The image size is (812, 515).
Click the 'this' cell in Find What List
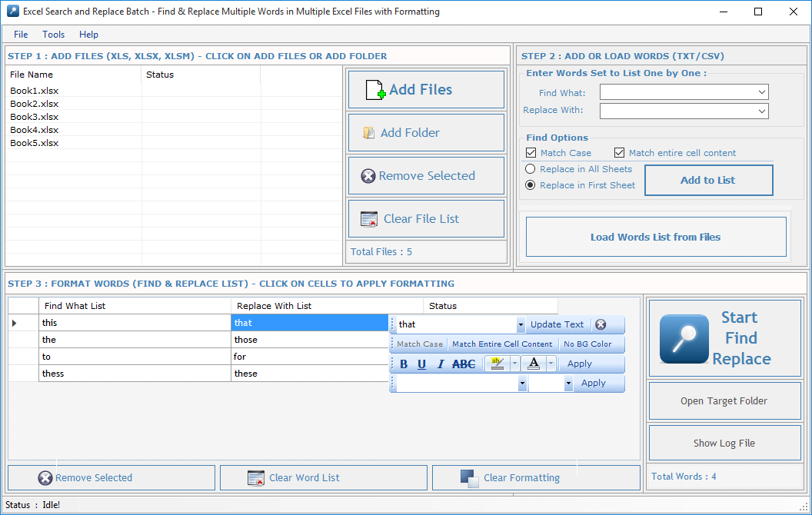(x=135, y=323)
